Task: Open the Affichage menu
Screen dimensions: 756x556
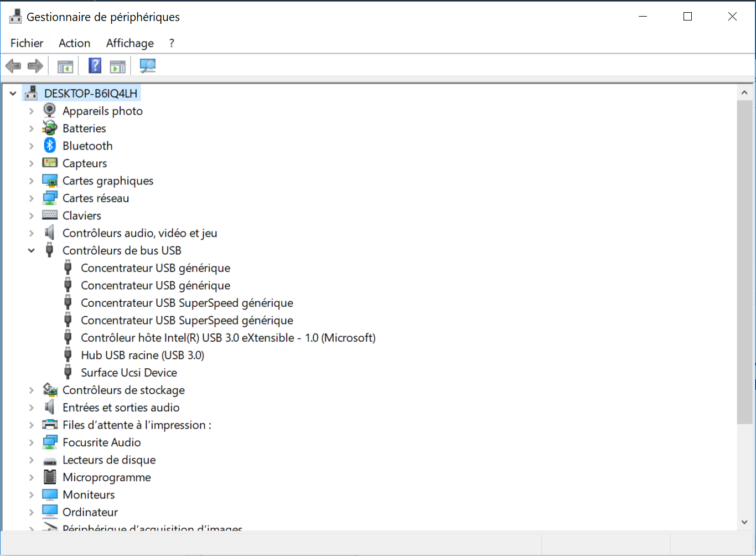Action: click(x=130, y=43)
